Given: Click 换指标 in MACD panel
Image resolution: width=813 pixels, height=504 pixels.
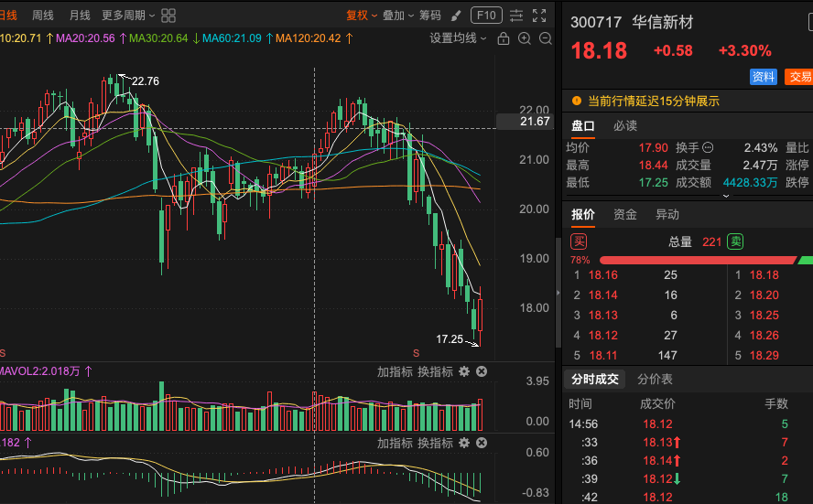Looking at the screenshot, I should [435, 443].
